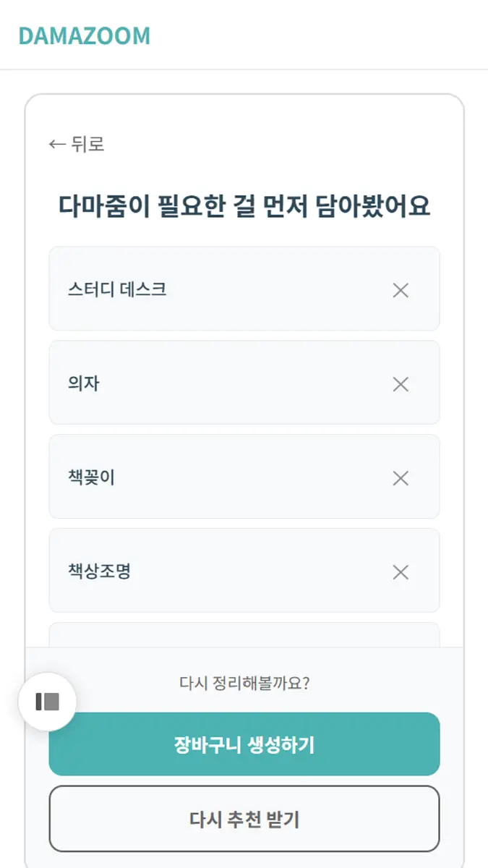Delete the 의자 item using X

pos(401,384)
